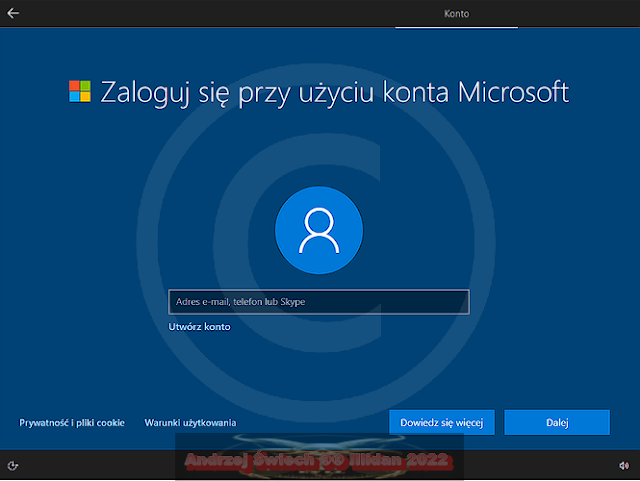Click the Zaloguj się heading text
640x481 pixels.
[334, 92]
